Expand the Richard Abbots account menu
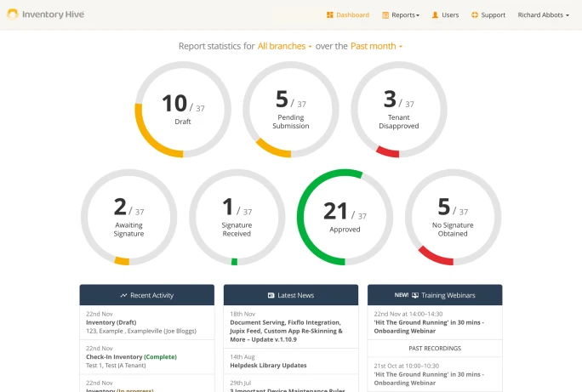 point(543,14)
